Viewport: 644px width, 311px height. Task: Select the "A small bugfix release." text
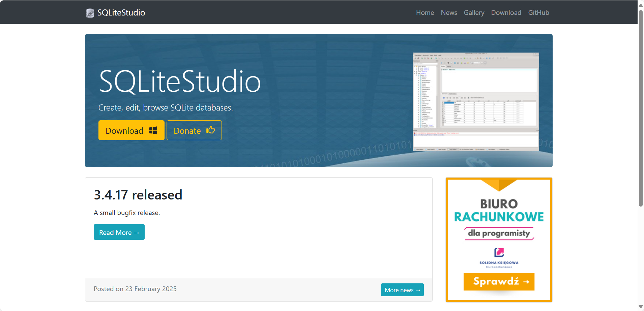pyautogui.click(x=127, y=213)
